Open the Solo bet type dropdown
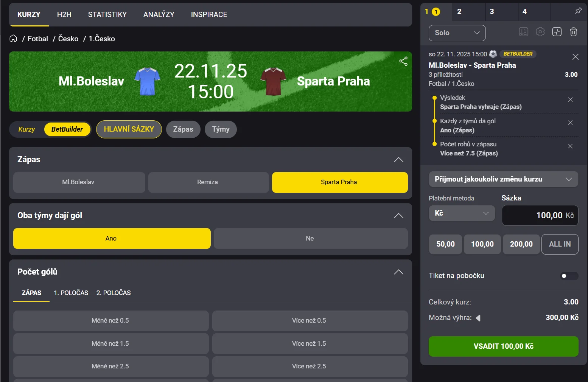Image resolution: width=588 pixels, height=382 pixels. (457, 33)
